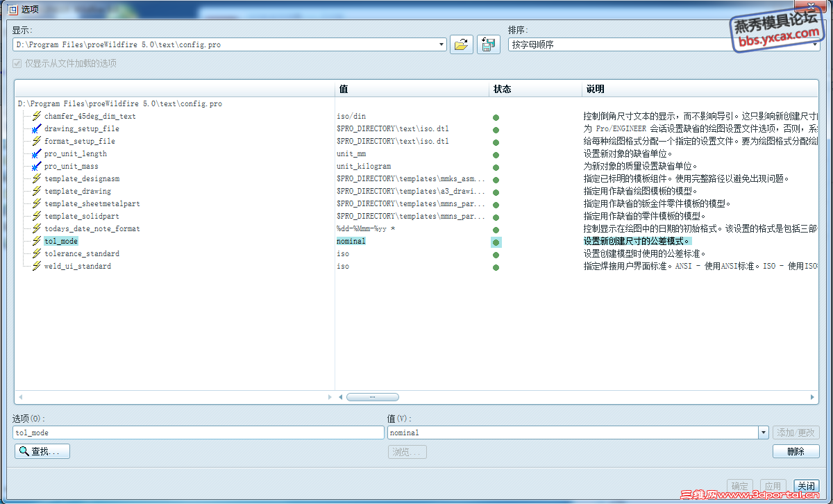Click green status dot for weld_ui_standard
The width and height of the screenshot is (833, 504).
(x=496, y=267)
